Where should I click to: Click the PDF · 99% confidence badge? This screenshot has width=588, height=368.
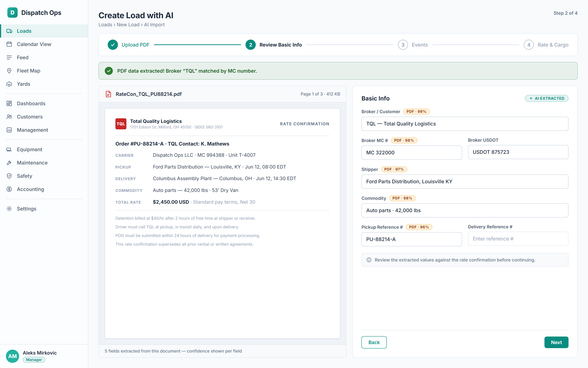tap(416, 112)
